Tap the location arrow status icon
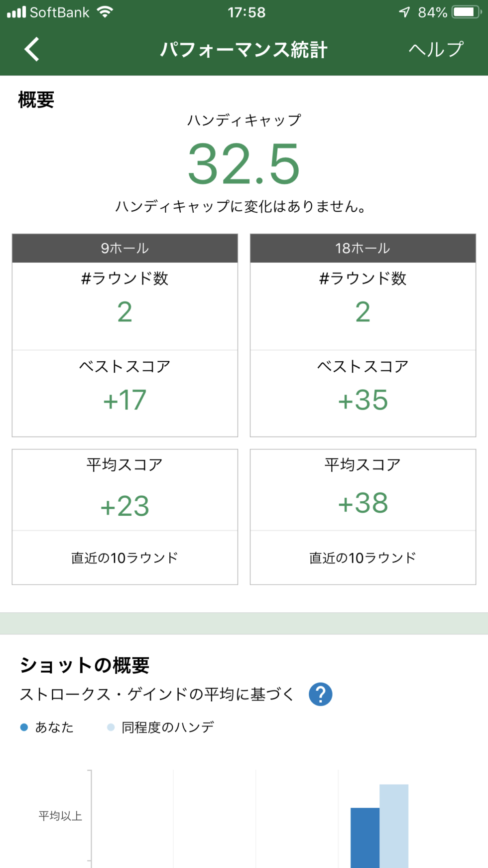Image resolution: width=488 pixels, height=868 pixels. pyautogui.click(x=404, y=12)
